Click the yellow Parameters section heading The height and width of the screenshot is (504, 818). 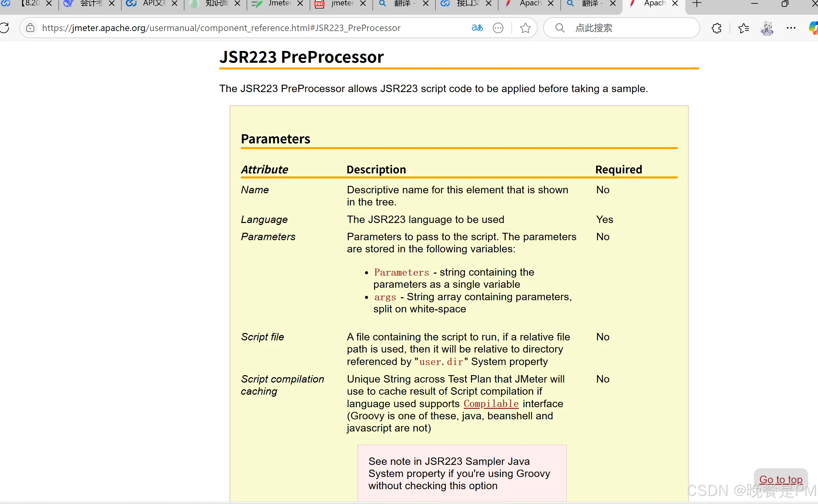(275, 139)
